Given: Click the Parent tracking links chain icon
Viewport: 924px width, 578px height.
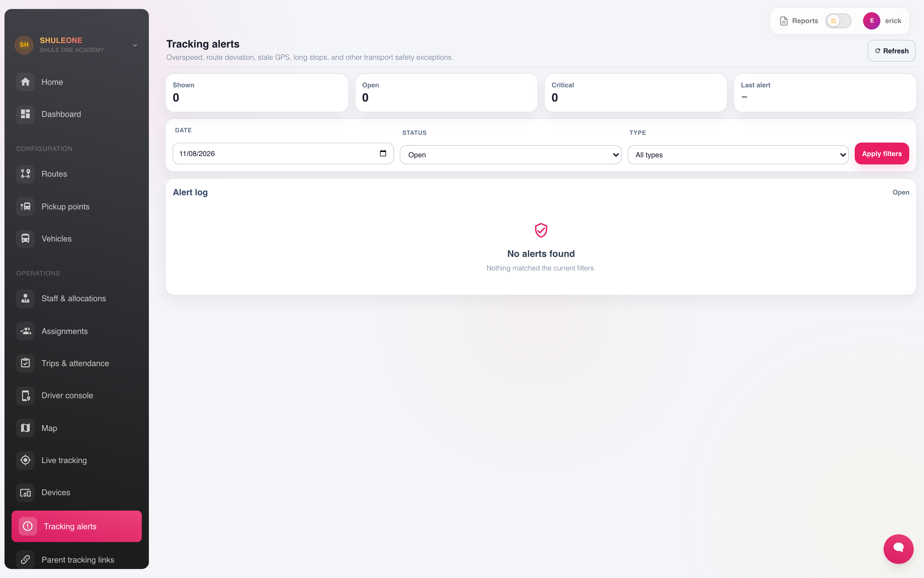Looking at the screenshot, I should [x=25, y=560].
